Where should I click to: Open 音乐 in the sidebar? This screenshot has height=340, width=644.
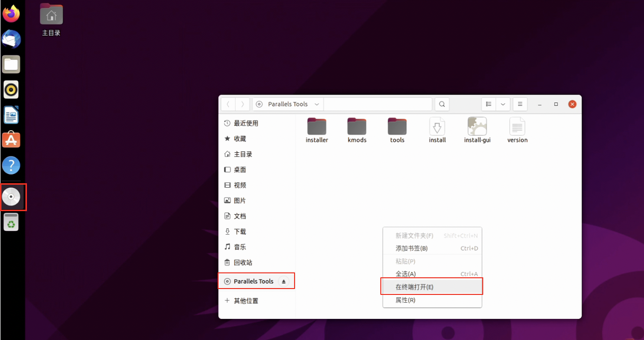click(257, 247)
